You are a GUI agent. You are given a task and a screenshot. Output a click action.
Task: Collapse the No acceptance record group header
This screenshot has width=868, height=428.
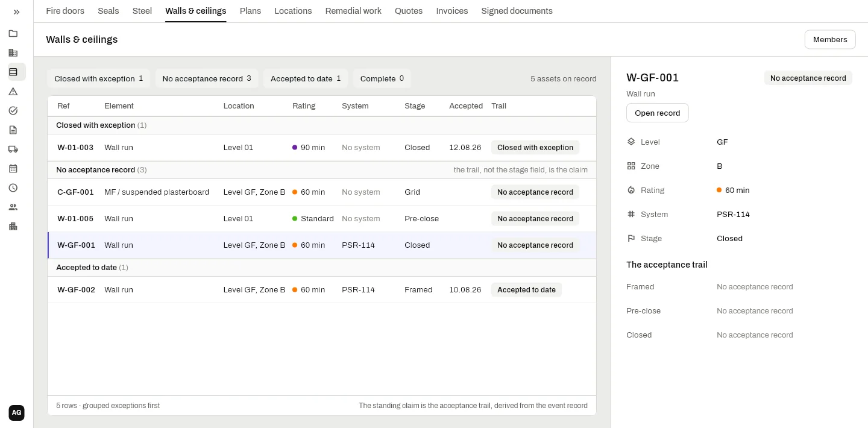coord(322,170)
